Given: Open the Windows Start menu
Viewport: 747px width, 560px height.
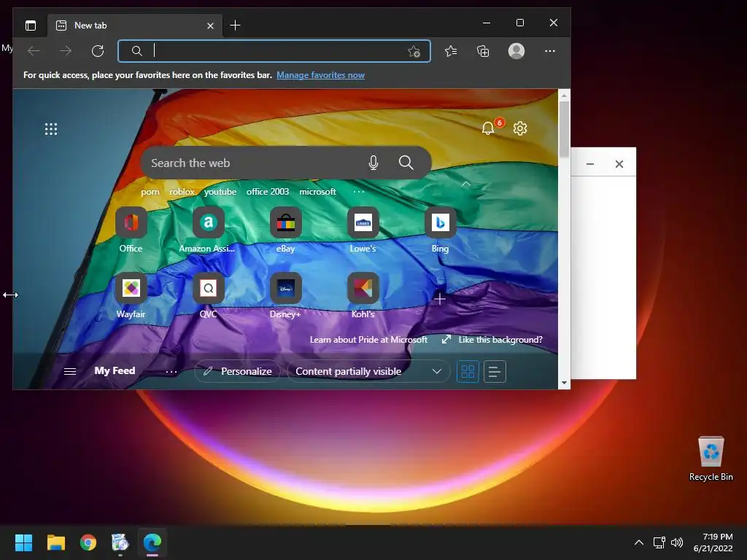Looking at the screenshot, I should 24,542.
